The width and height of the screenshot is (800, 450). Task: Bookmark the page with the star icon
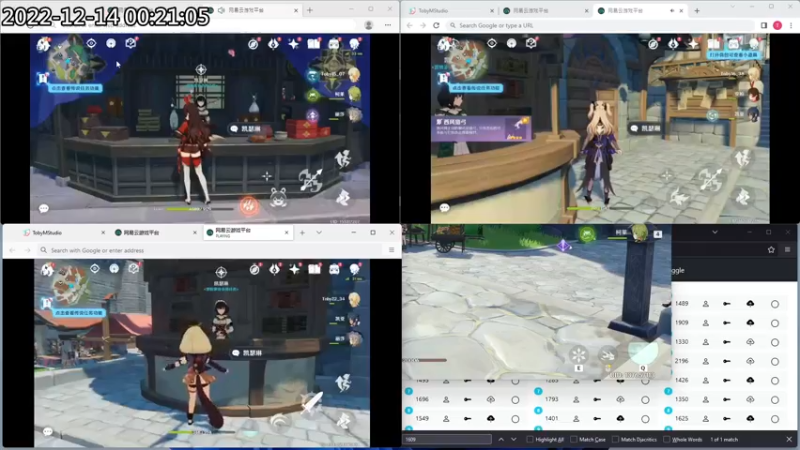tap(771, 249)
